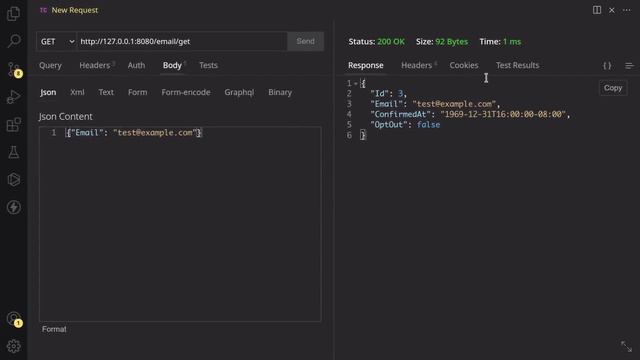Select the Form body type
Viewport: 640px width, 360px height.
(138, 92)
